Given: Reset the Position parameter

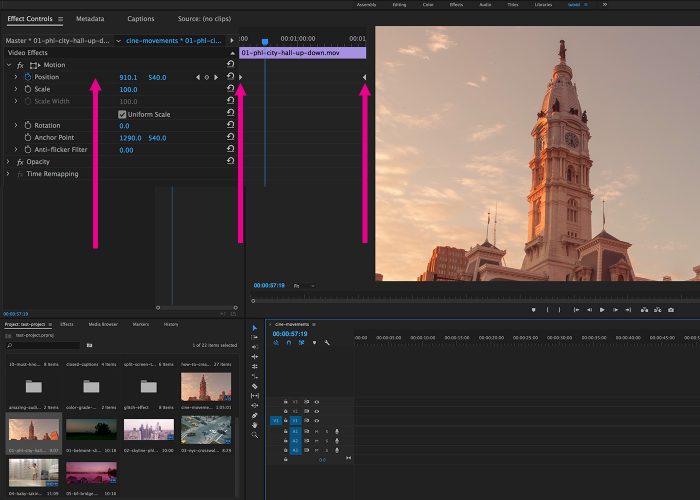Looking at the screenshot, I should [x=230, y=76].
